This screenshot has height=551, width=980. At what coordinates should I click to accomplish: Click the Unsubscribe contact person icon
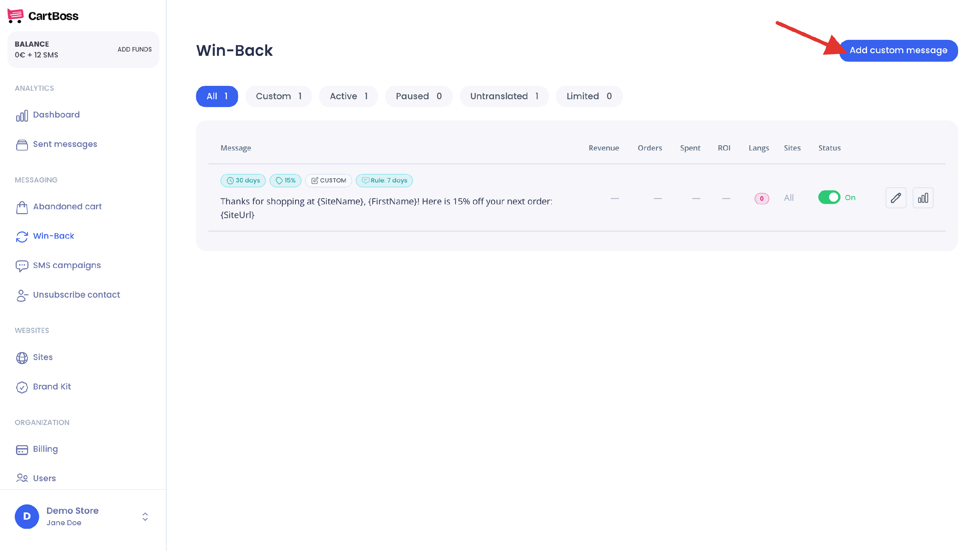22,295
